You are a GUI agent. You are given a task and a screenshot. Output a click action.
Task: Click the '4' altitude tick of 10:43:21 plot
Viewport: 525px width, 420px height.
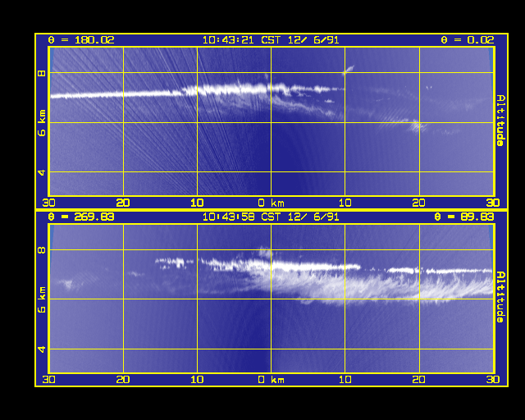[42, 172]
